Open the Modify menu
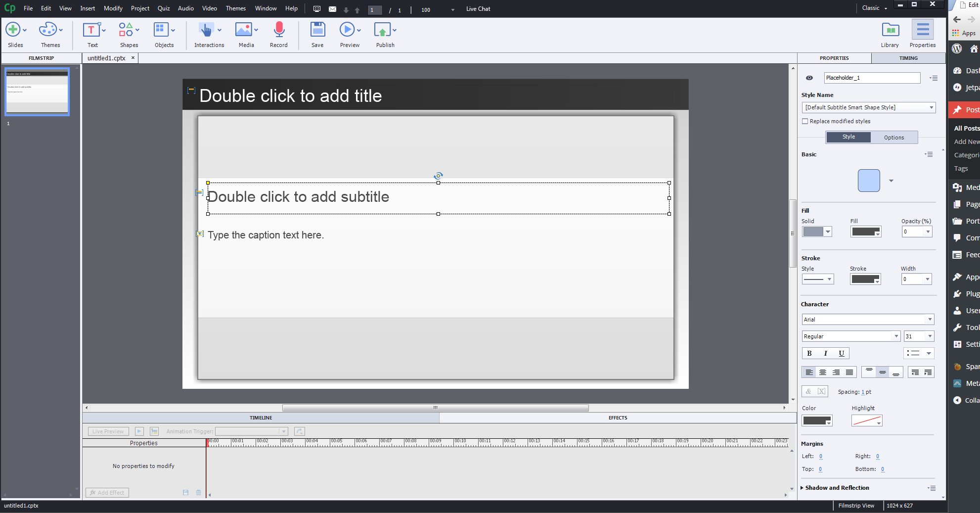Image resolution: width=980 pixels, height=513 pixels. (113, 8)
